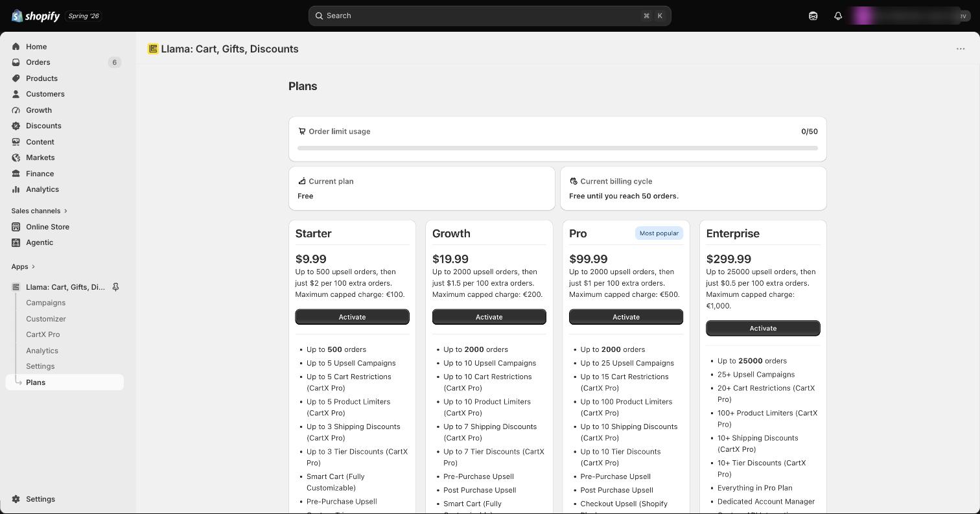The width and height of the screenshot is (980, 514).
Task: Activate the Pro plan
Action: 626,317
